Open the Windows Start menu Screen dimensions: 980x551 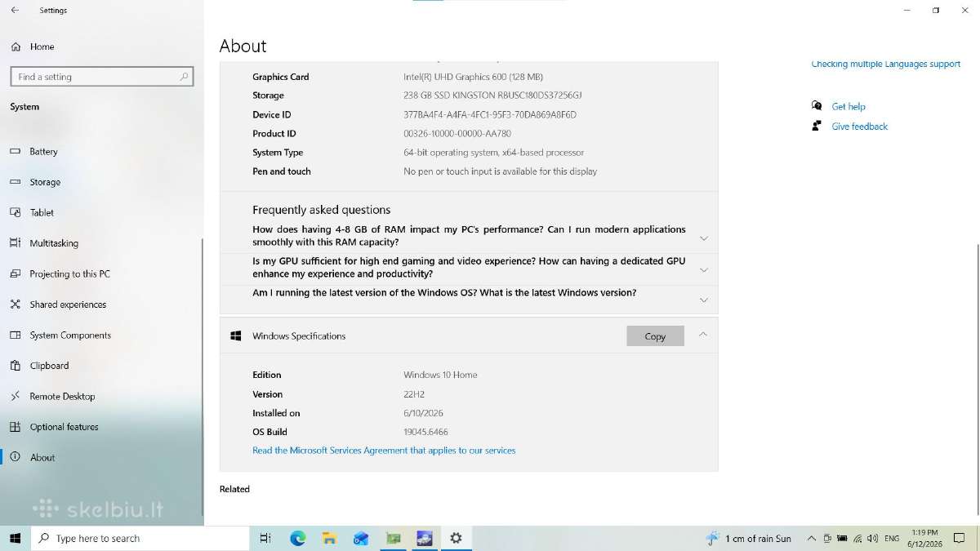[x=15, y=538]
